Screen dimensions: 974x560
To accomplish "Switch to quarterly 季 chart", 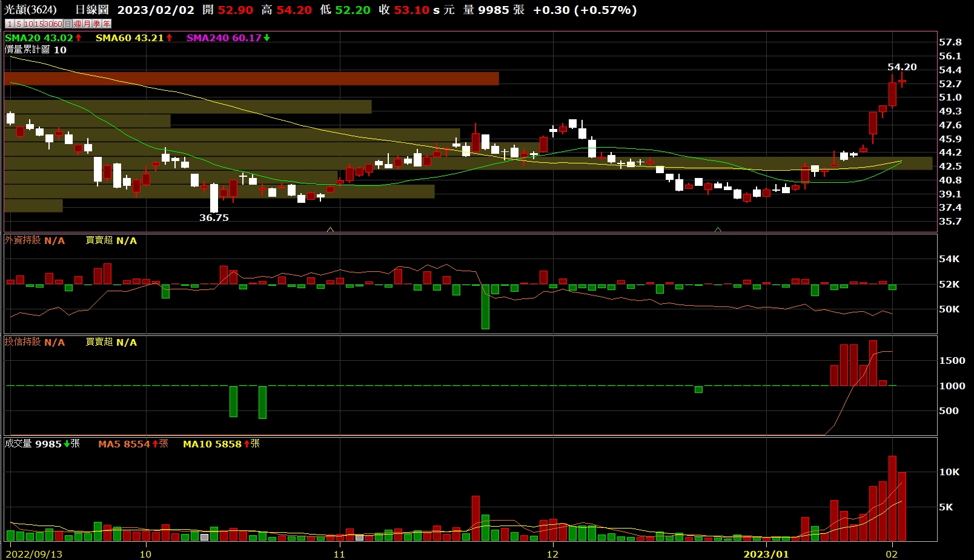I will 97,24.
